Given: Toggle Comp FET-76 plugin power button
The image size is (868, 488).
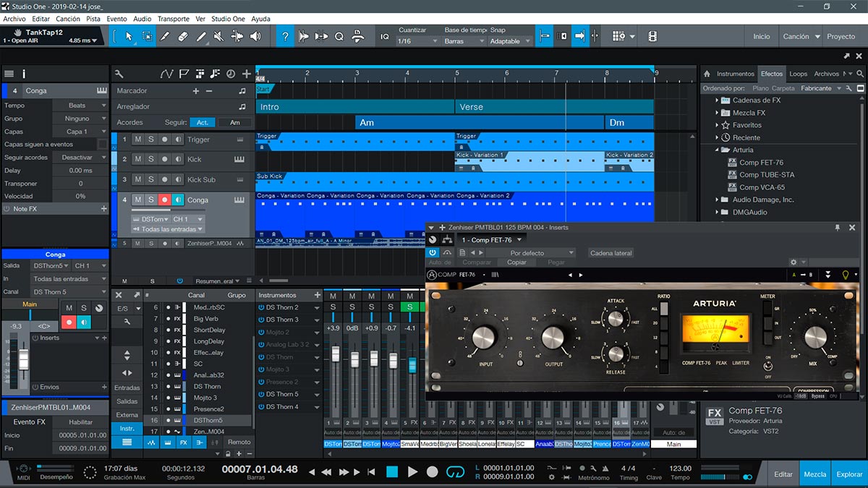Looking at the screenshot, I should coord(433,253).
